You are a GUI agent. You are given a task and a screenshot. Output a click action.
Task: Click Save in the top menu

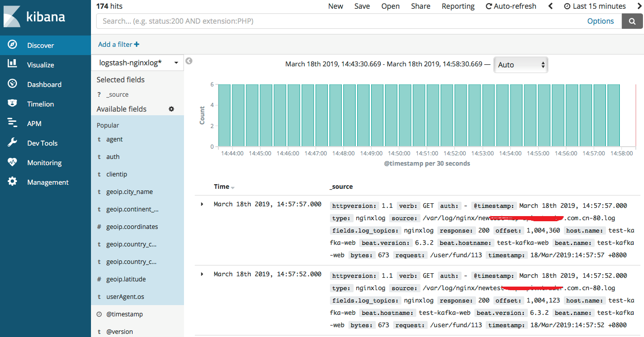coord(362,6)
